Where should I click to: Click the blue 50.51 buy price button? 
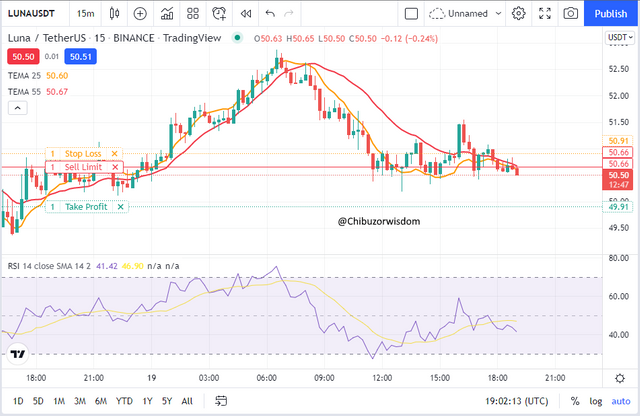[80, 57]
